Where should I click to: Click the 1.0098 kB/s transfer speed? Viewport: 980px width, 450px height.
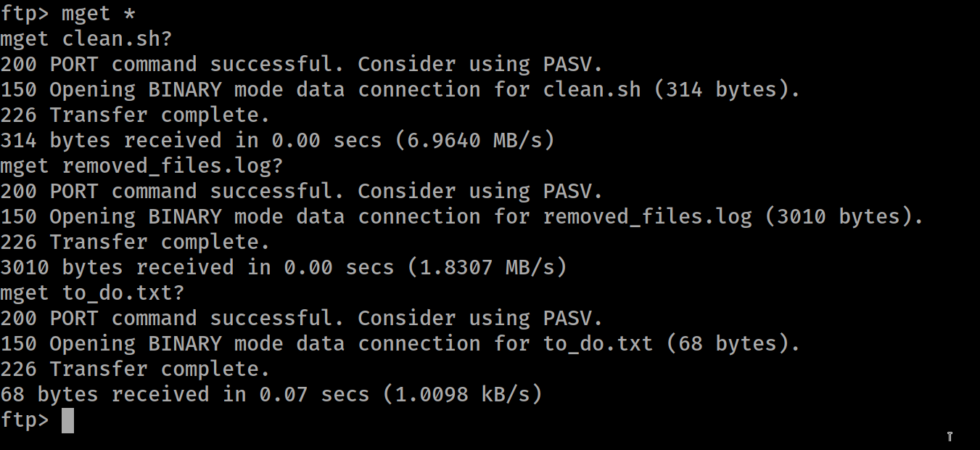463,394
